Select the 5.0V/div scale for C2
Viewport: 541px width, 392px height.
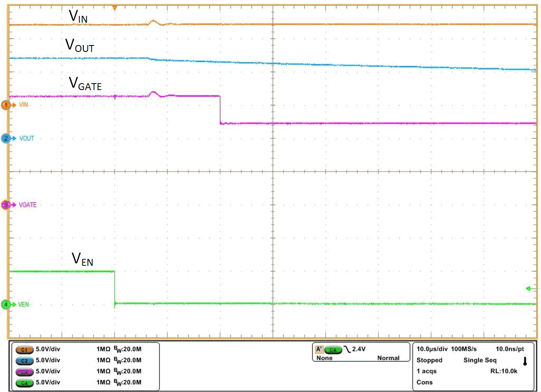(x=48, y=360)
